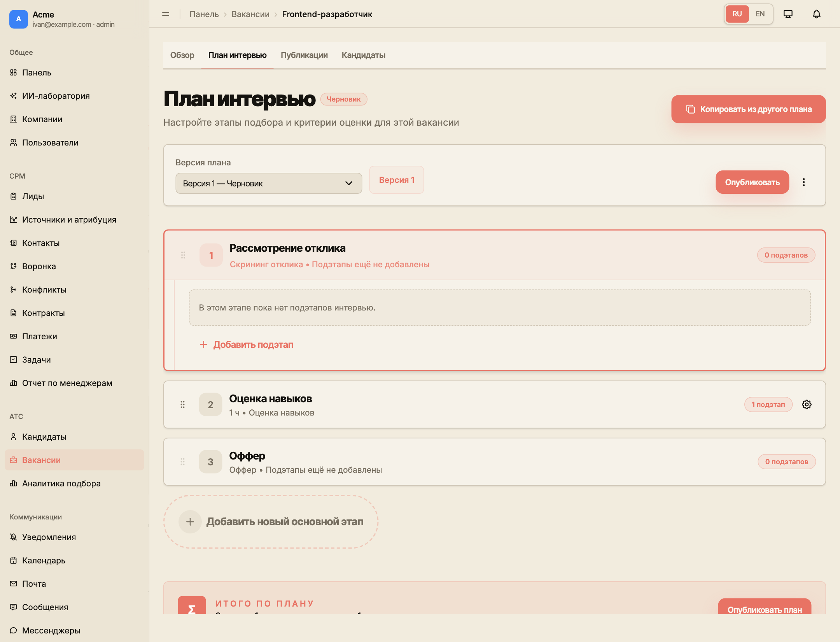
Task: Open settings gear for Оценка навыков stage
Action: [x=807, y=404]
